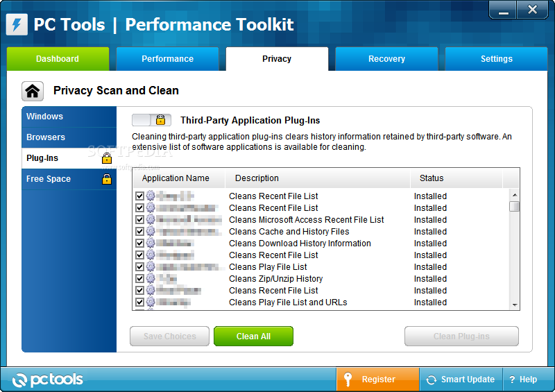The height and width of the screenshot is (392, 555).
Task: Click the plug-in list scrollbar thumb
Action: pyautogui.click(x=515, y=207)
